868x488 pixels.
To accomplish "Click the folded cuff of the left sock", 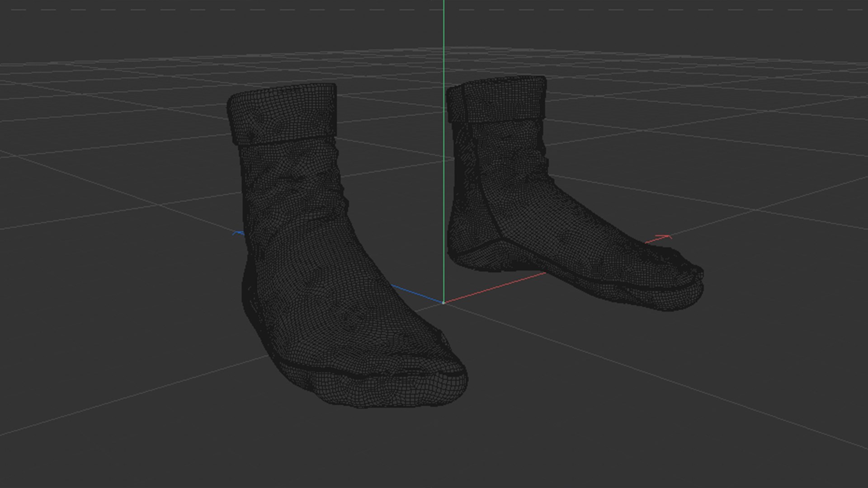I will pyautogui.click(x=283, y=114).
